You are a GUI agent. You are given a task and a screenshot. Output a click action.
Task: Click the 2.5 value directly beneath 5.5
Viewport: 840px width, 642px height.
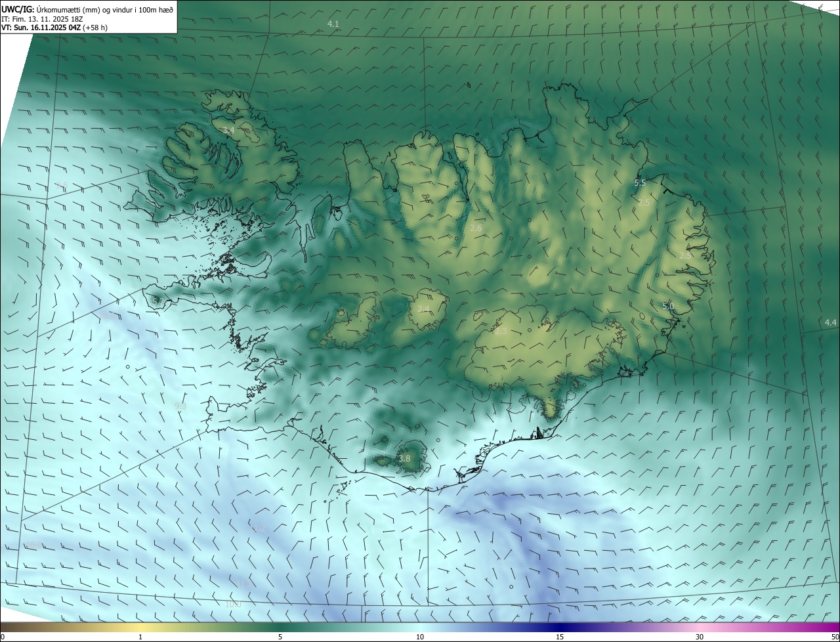coord(644,203)
